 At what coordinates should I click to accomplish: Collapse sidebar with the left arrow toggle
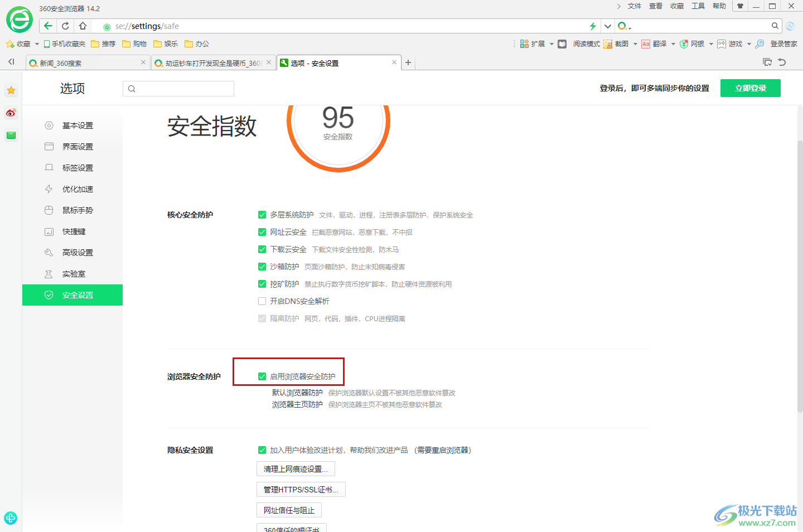click(x=11, y=62)
